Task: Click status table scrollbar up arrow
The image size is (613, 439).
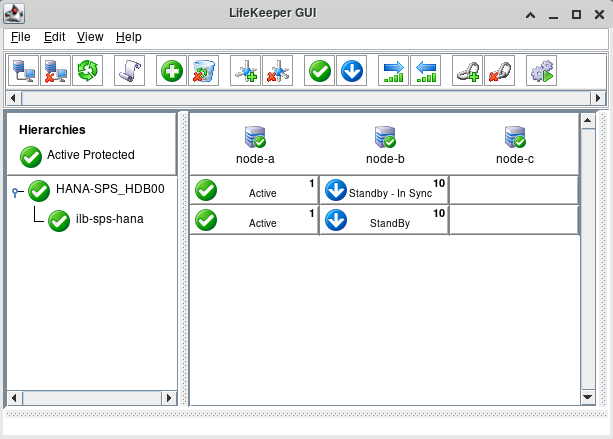Action: tap(588, 120)
